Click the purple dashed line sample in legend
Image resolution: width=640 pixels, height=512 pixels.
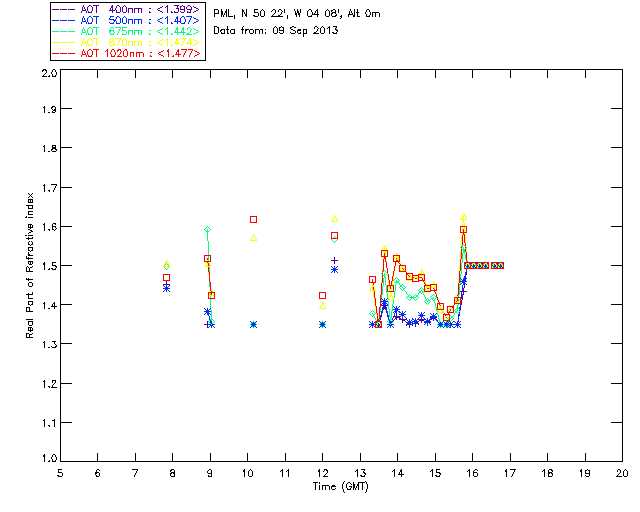(64, 9)
